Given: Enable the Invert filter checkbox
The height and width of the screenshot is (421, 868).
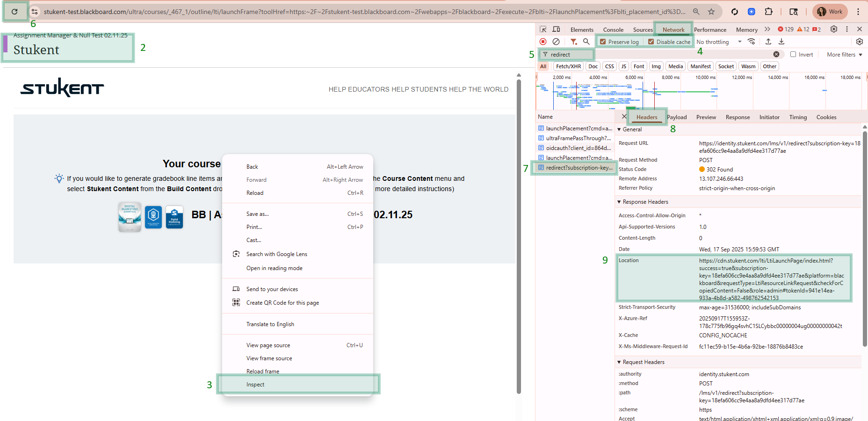Looking at the screenshot, I should (x=793, y=54).
